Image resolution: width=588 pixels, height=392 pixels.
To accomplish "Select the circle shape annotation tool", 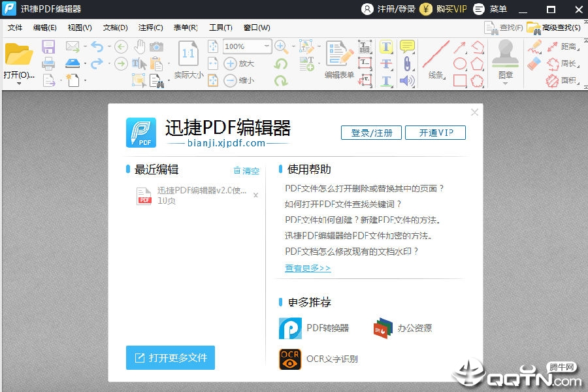I will [x=461, y=63].
